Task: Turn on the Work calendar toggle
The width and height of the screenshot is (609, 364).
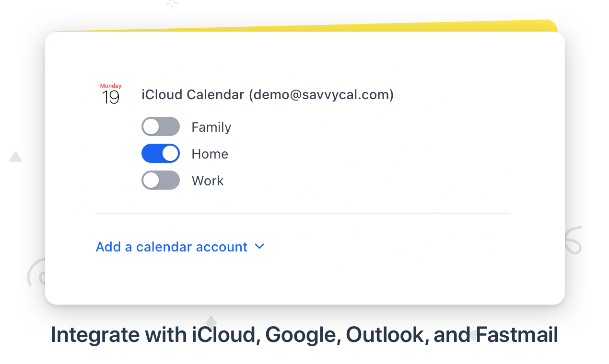Action: point(160,181)
